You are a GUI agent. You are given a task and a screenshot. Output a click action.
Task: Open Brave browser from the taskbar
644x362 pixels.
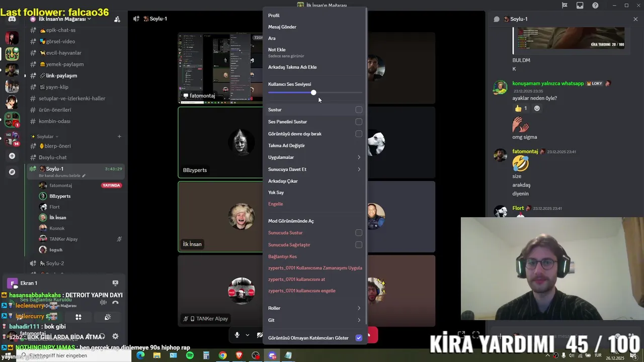(239, 355)
